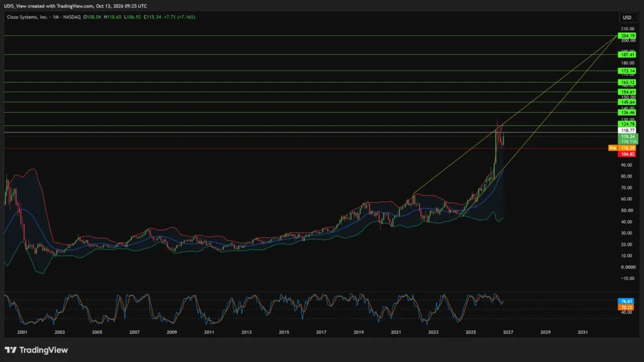Click the 90.00 price axis label
The width and height of the screenshot is (644, 362).
(x=627, y=165)
